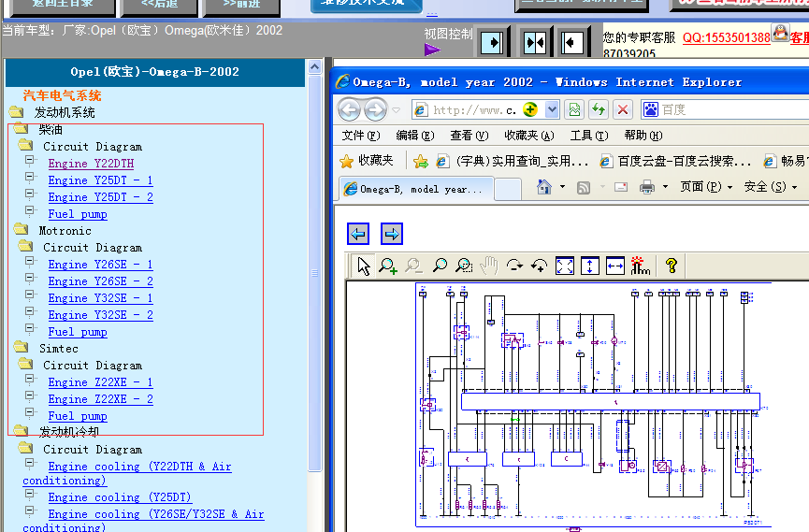
Task: Click the 视图控制 show-right-pane arrow button
Action: pos(492,42)
